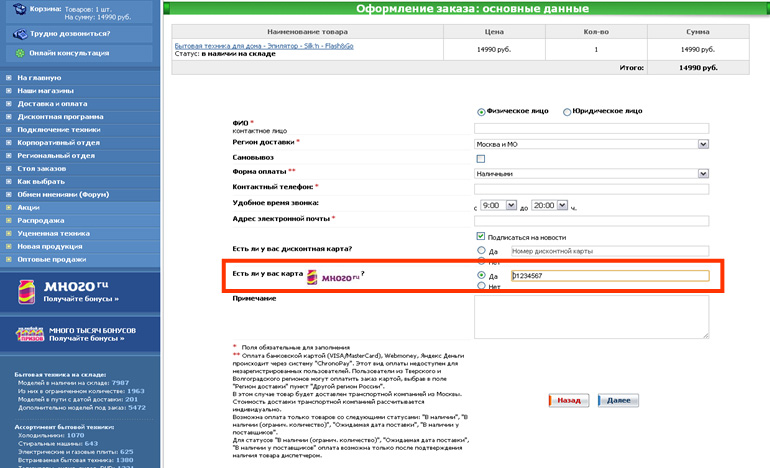Click bullet icon next to 'Оптовые продажи'

coord(8,259)
